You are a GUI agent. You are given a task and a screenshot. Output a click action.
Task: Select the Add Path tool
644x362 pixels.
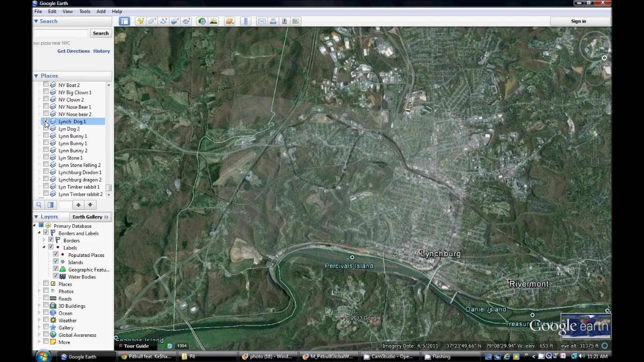[x=164, y=21]
